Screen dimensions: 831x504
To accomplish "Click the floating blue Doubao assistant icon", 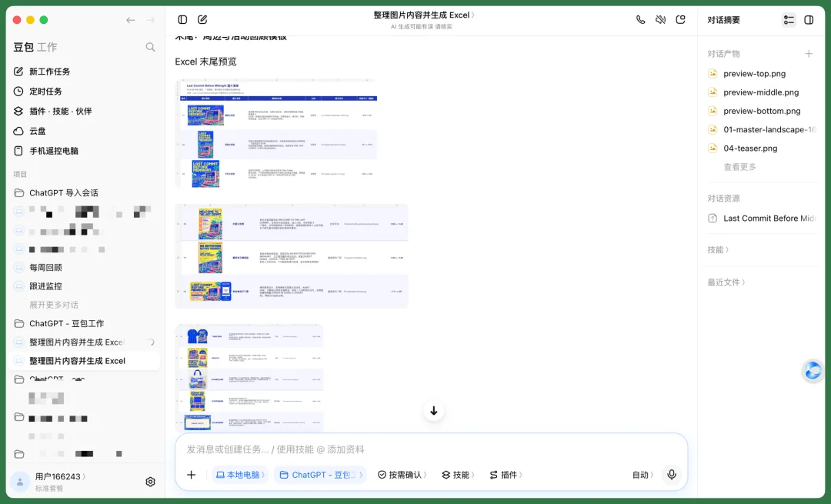I will tap(813, 370).
